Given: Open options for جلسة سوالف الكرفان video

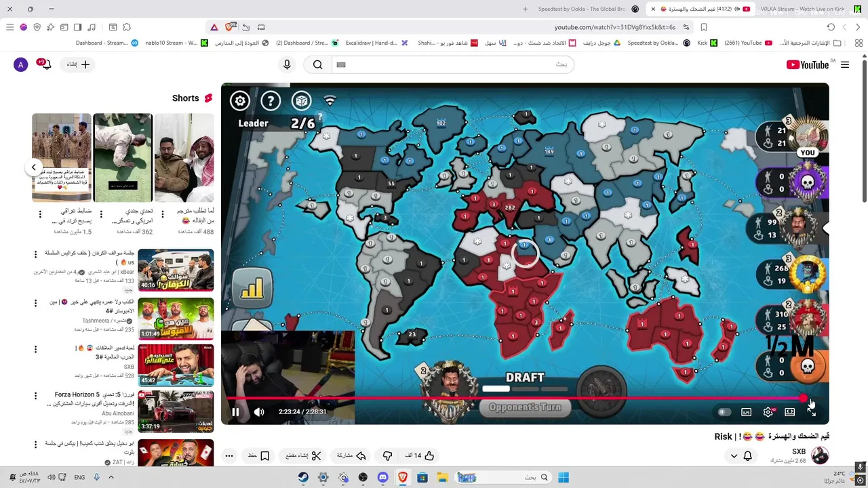Looking at the screenshot, I should click(x=36, y=254).
